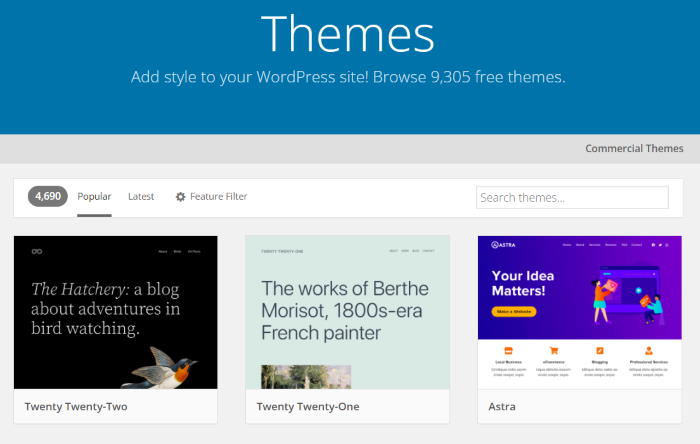Image resolution: width=700 pixels, height=444 pixels.
Task: Click the Astra logo in preview
Action: pyautogui.click(x=503, y=245)
